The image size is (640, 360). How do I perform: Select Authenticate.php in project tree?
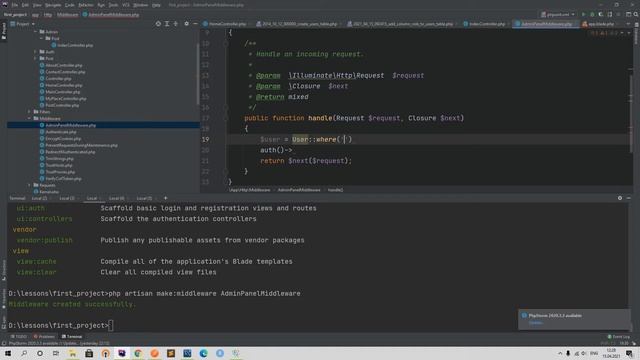click(x=61, y=132)
